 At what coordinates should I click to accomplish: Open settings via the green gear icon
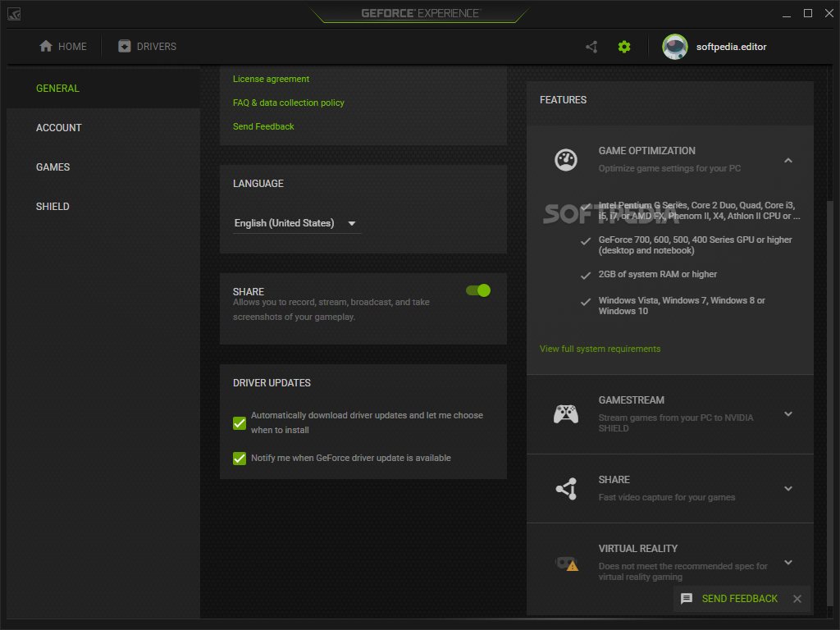point(624,47)
